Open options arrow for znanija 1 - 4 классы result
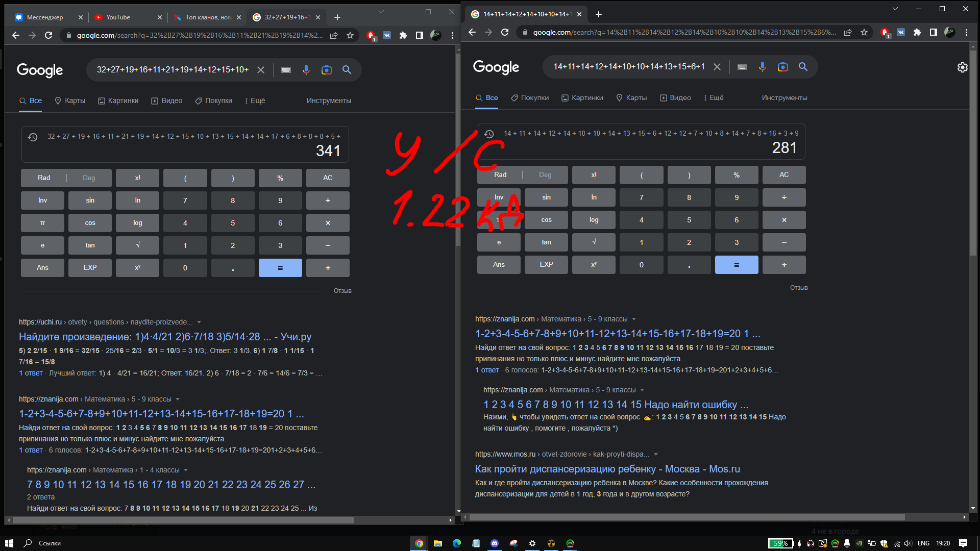Viewport: 980px width, 551px height. point(186,470)
